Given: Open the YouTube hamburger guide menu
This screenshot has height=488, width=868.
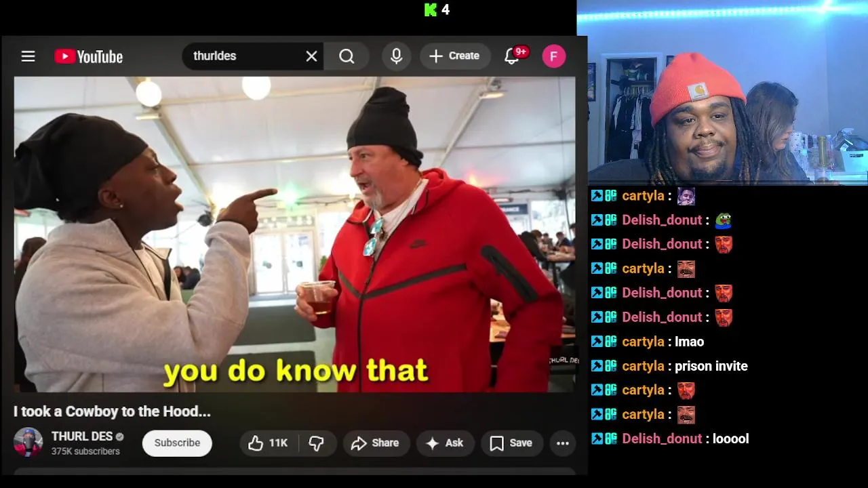Looking at the screenshot, I should tap(28, 56).
